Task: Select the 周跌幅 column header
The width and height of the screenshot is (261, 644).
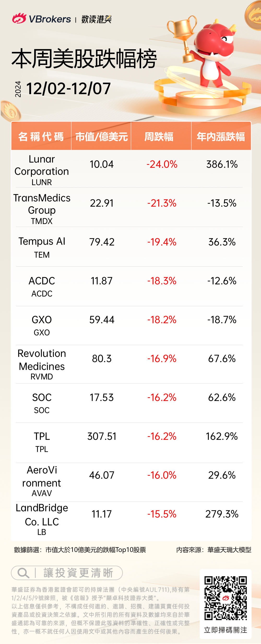Action: pyautogui.click(x=159, y=136)
